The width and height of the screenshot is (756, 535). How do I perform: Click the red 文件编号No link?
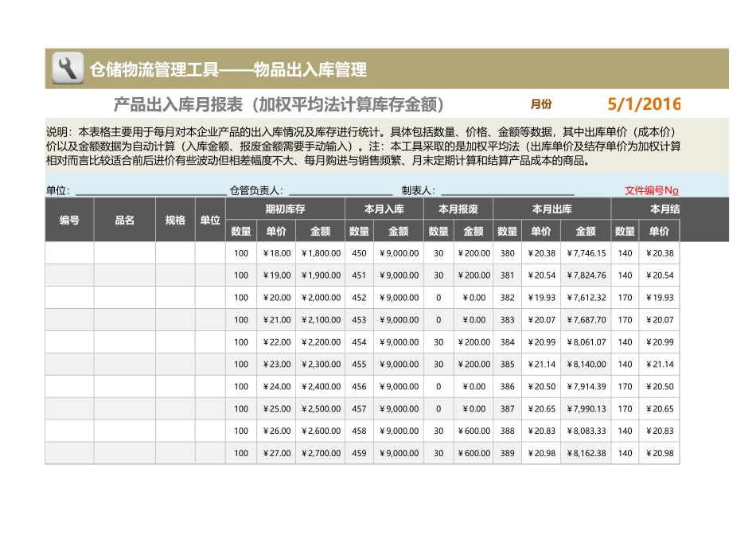tap(651, 190)
